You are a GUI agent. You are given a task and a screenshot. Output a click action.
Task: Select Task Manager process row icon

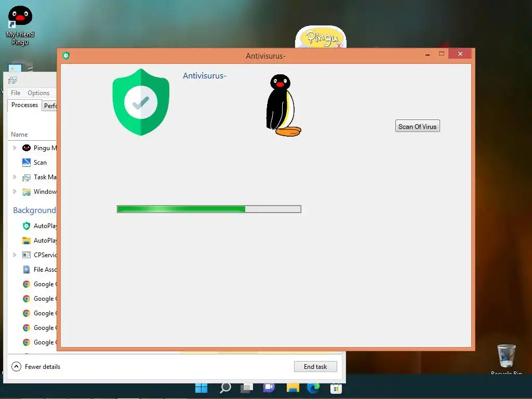coord(26,177)
